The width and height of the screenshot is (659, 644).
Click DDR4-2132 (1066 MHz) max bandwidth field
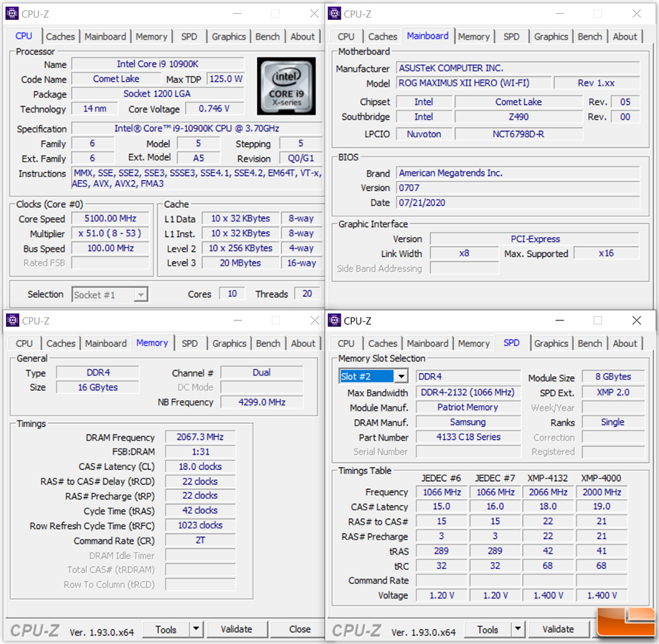tap(468, 393)
